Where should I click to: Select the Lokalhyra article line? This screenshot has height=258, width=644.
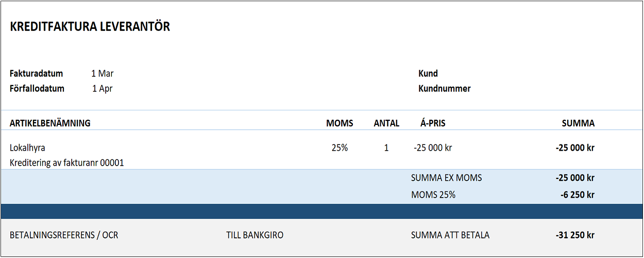point(27,148)
